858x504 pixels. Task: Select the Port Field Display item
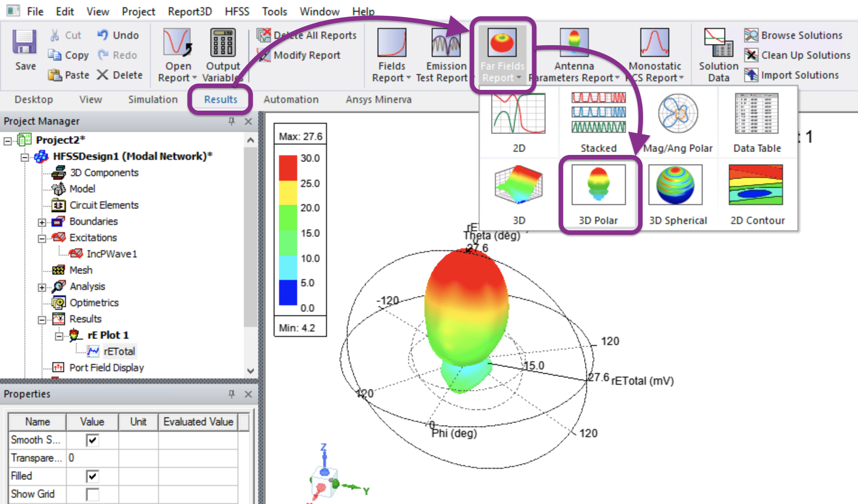(107, 368)
